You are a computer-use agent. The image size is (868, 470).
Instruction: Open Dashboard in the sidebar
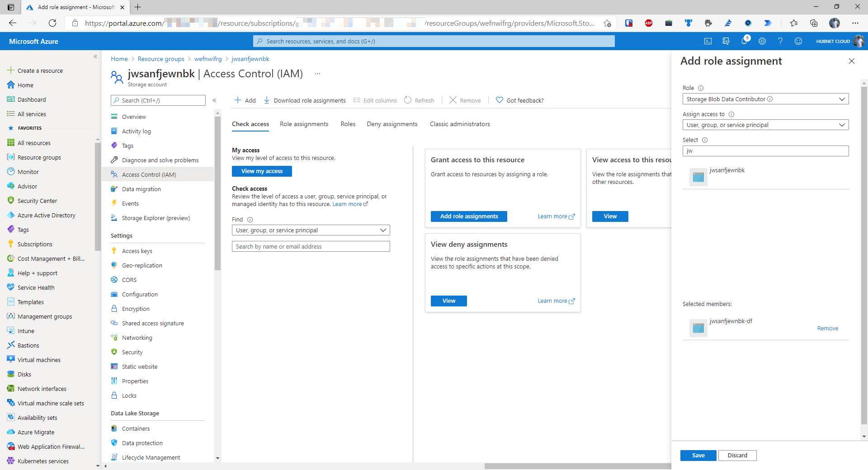click(27, 99)
